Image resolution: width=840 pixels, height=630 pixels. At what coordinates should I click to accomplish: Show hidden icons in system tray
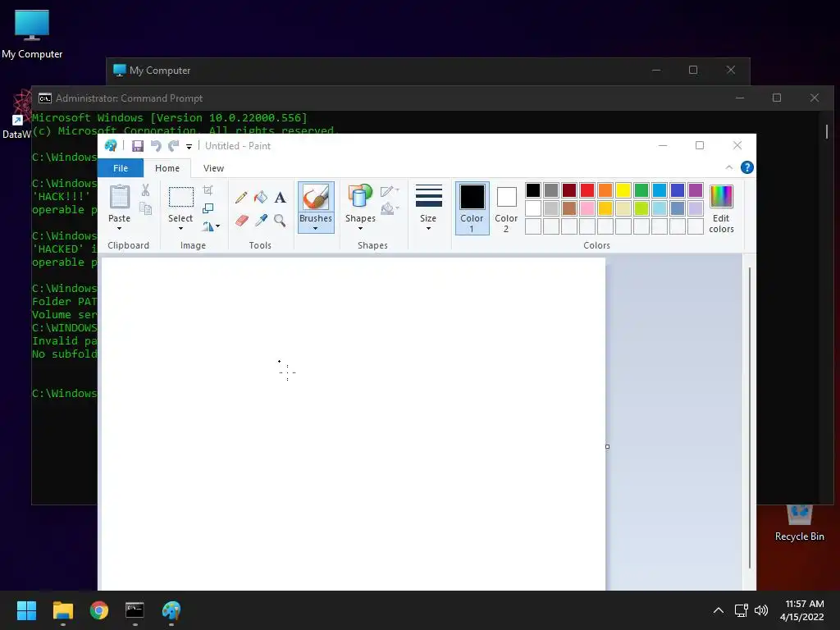[x=719, y=610]
